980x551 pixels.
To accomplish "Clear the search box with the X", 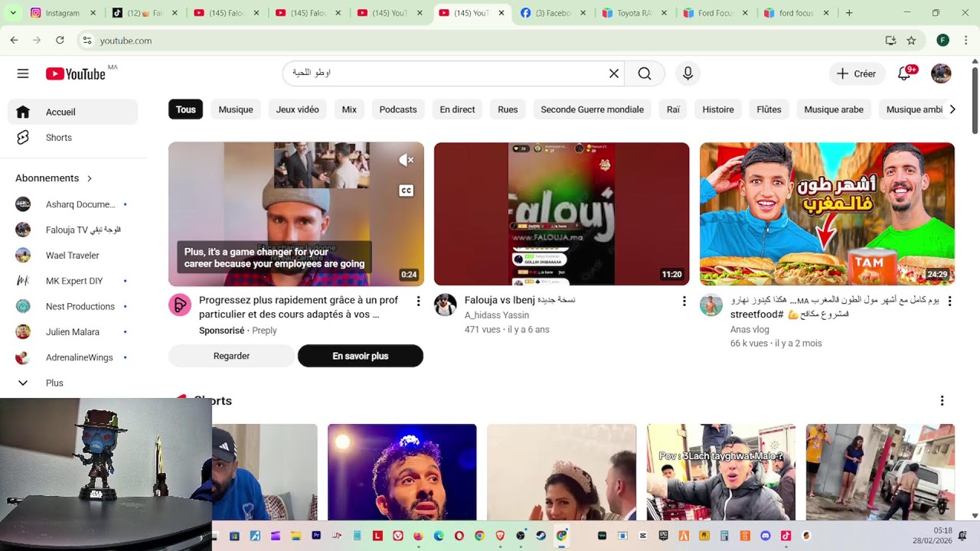I will pyautogui.click(x=613, y=73).
